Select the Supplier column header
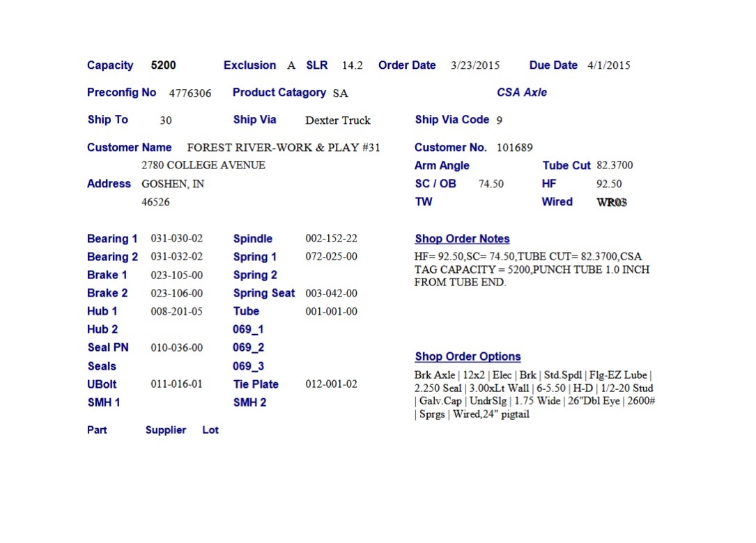This screenshot has height=543, width=756. (x=166, y=430)
